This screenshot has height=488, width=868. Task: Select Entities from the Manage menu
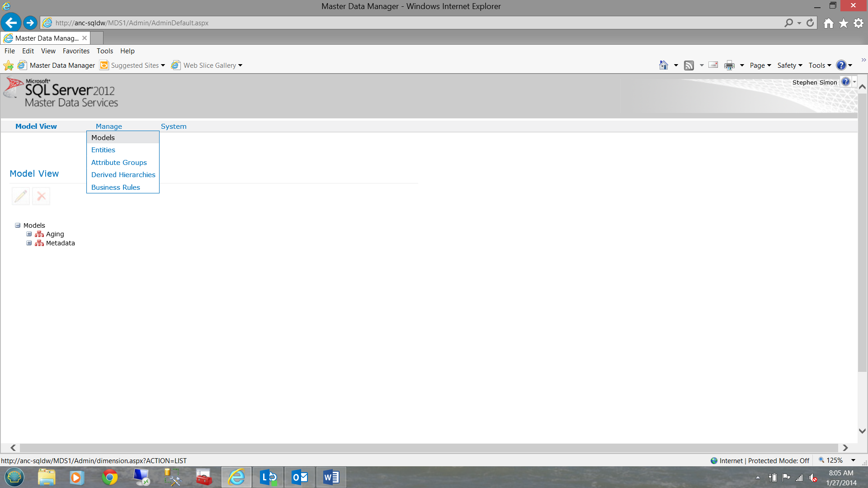[x=103, y=150]
